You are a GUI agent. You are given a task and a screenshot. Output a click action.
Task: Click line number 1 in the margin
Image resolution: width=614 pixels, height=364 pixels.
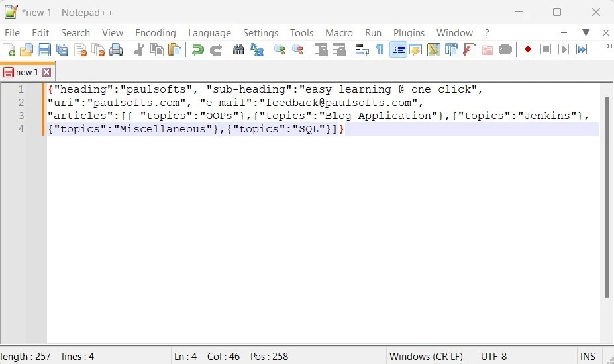coord(21,89)
